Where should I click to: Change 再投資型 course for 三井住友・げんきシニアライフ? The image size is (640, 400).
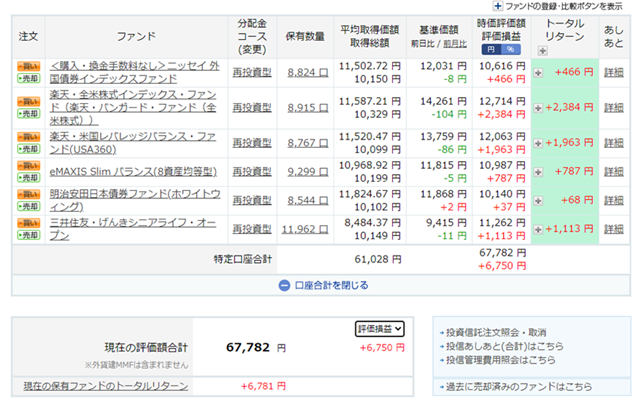click(x=251, y=228)
